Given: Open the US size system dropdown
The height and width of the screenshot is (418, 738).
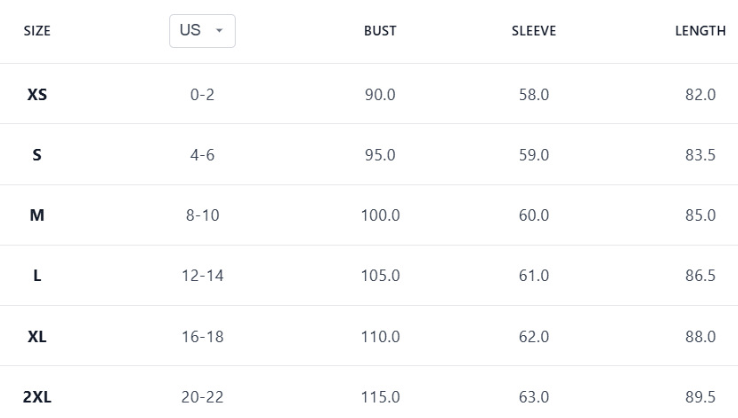Looking at the screenshot, I should click(x=202, y=30).
